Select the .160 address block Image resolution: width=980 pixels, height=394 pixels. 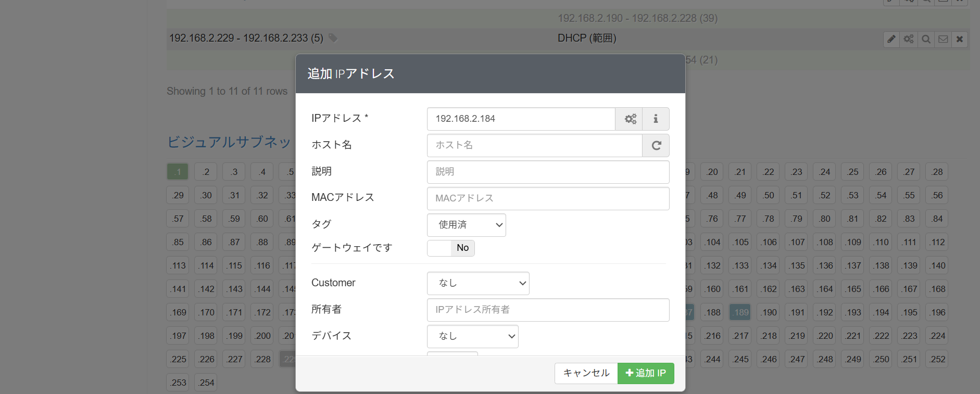pos(712,289)
